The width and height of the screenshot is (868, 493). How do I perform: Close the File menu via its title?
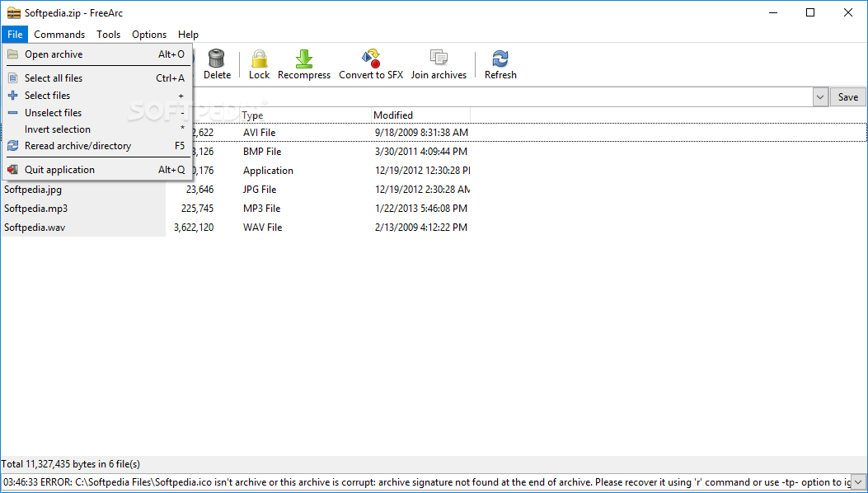coord(15,35)
